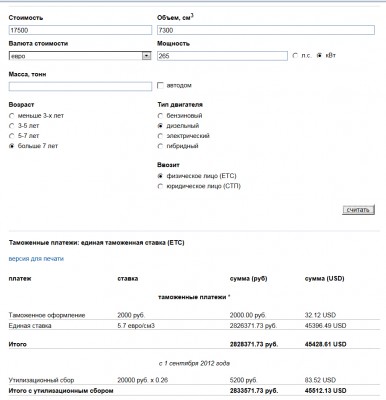Choose электрический engine type
The width and height of the screenshot is (386, 400).
[160, 136]
